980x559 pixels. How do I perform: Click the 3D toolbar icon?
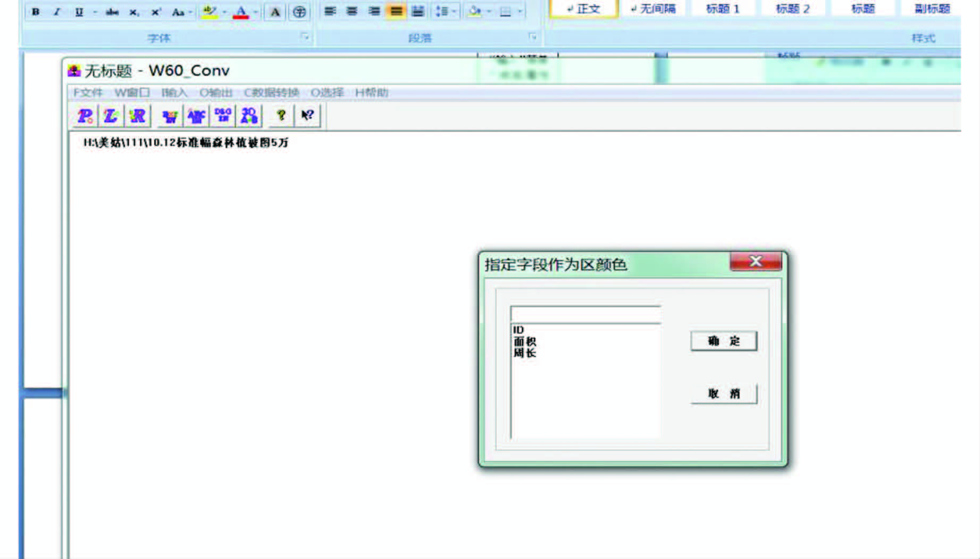[x=249, y=116]
